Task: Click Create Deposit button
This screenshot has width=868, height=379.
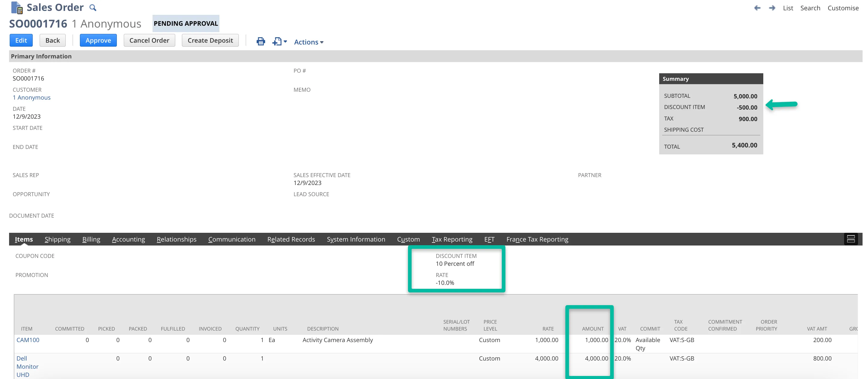Action: (210, 41)
